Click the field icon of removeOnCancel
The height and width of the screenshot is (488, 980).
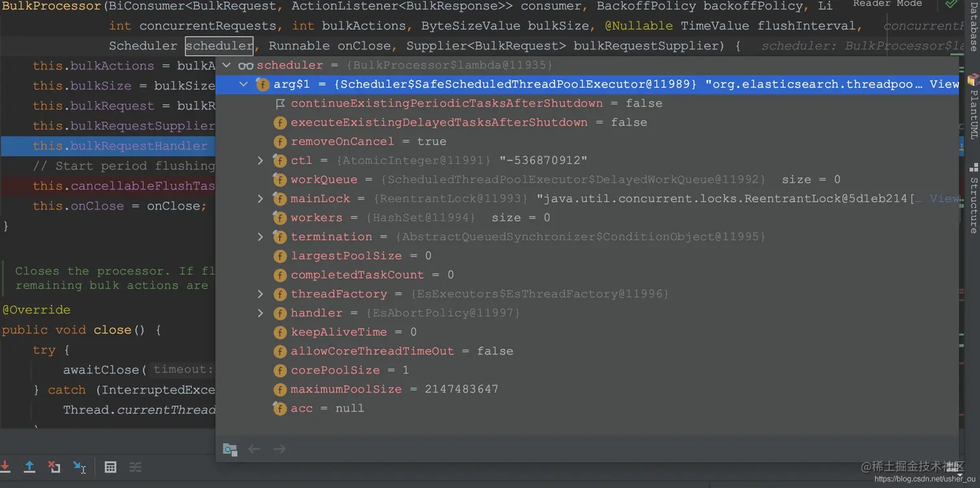[280, 142]
